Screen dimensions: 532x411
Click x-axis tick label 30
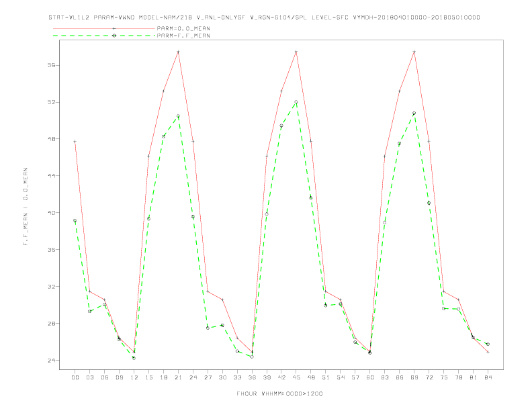pos(222,377)
